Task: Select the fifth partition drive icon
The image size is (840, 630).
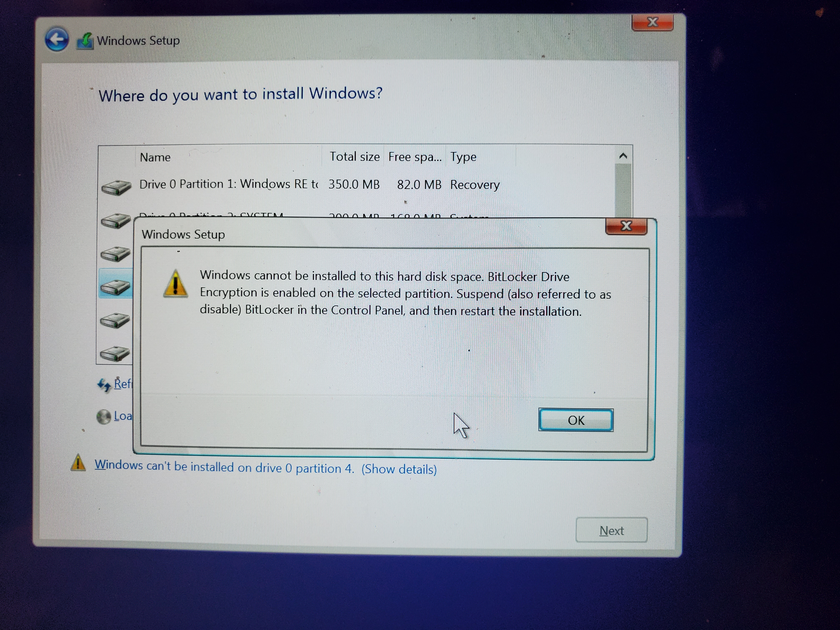Action: coord(115,320)
